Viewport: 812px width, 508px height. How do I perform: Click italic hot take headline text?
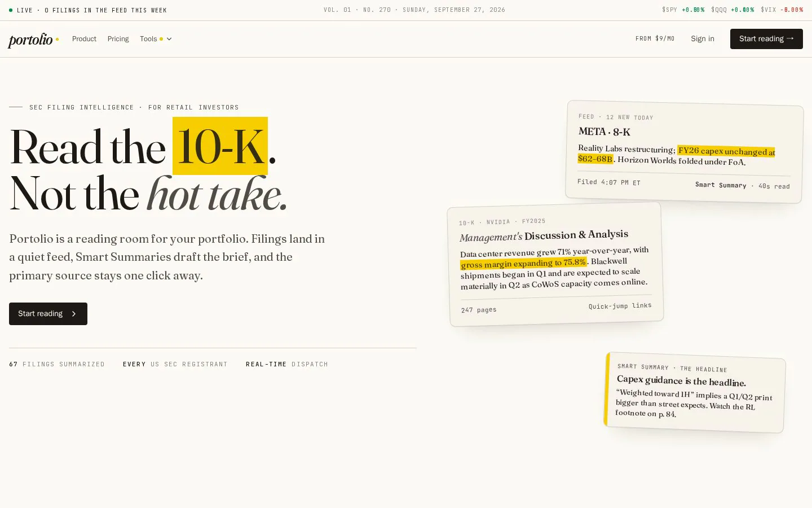(217, 194)
